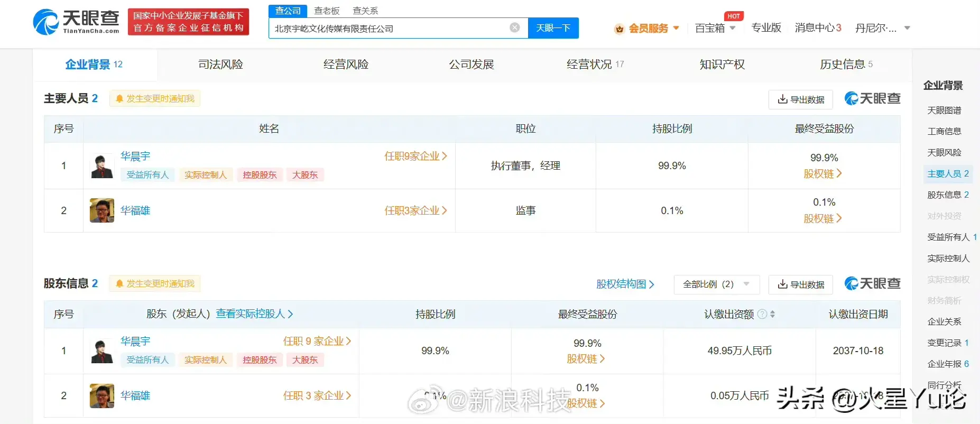Click 导出数据 button in 股东信息 section

[x=801, y=284]
